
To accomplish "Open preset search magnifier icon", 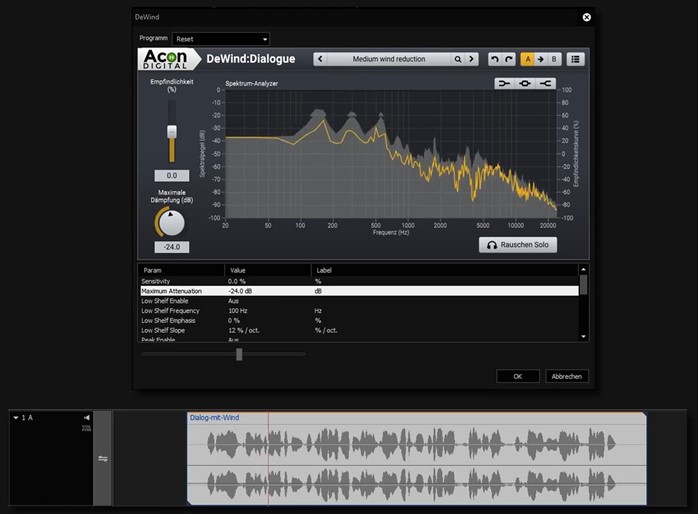I will click(458, 59).
